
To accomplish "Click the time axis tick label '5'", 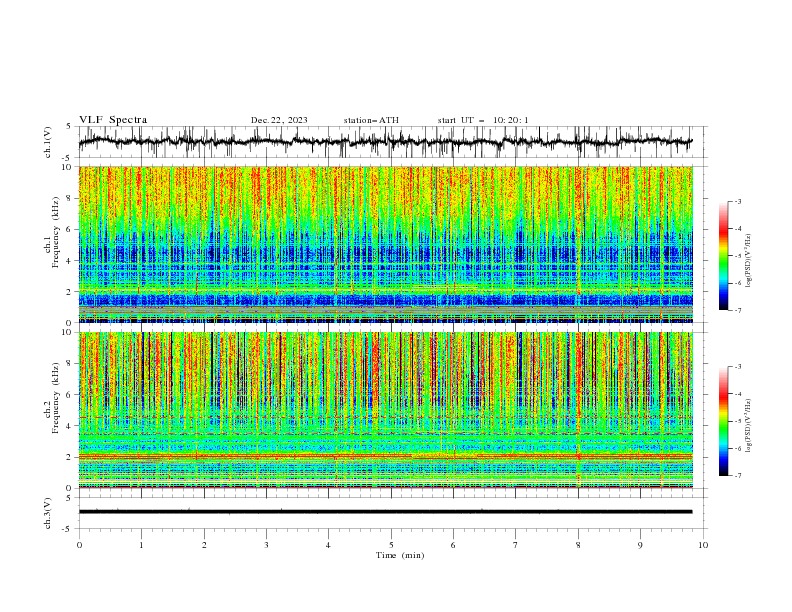I will [x=391, y=545].
